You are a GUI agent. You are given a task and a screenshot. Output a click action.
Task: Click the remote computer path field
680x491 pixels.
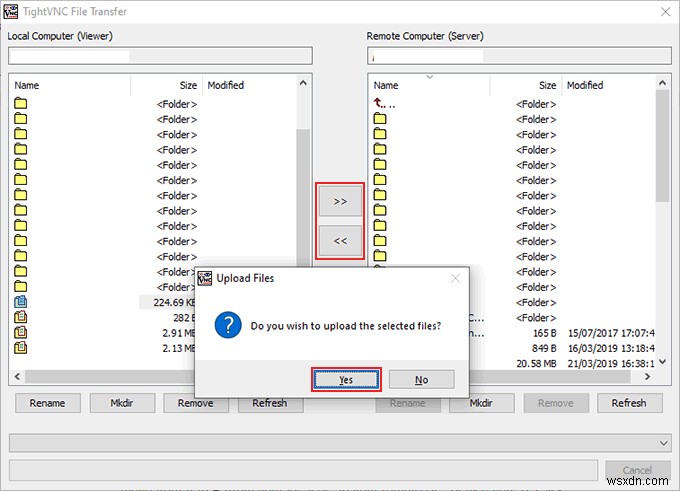point(520,56)
